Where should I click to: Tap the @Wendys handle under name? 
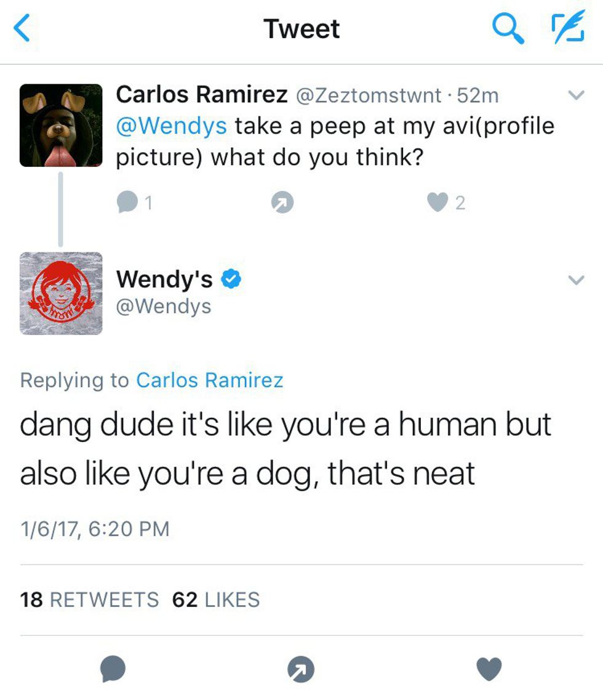(x=164, y=306)
